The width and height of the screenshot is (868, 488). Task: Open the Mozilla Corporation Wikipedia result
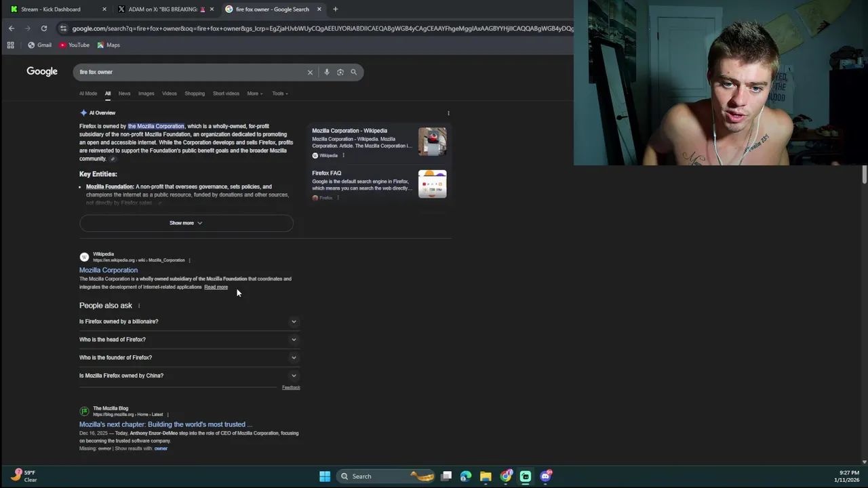point(108,270)
